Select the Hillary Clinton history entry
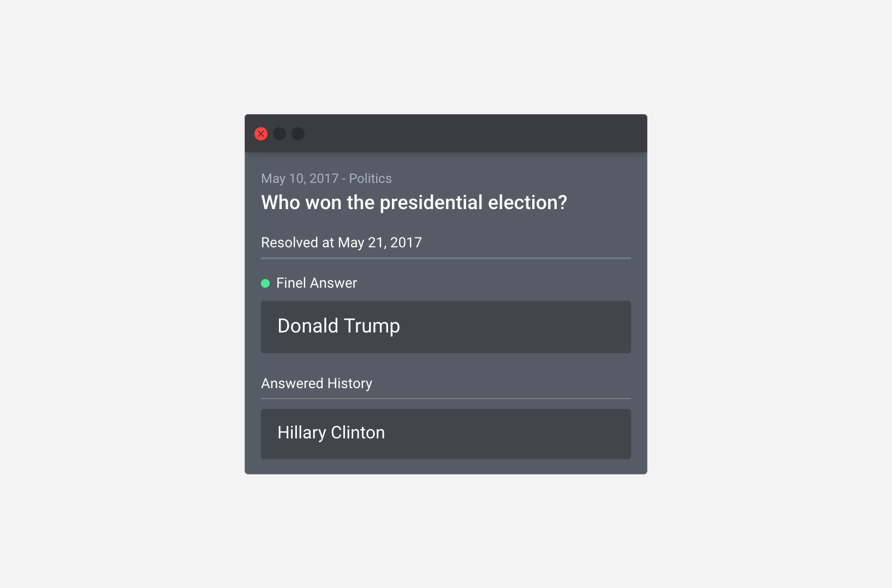Screen dimensions: 892x588 331,433
